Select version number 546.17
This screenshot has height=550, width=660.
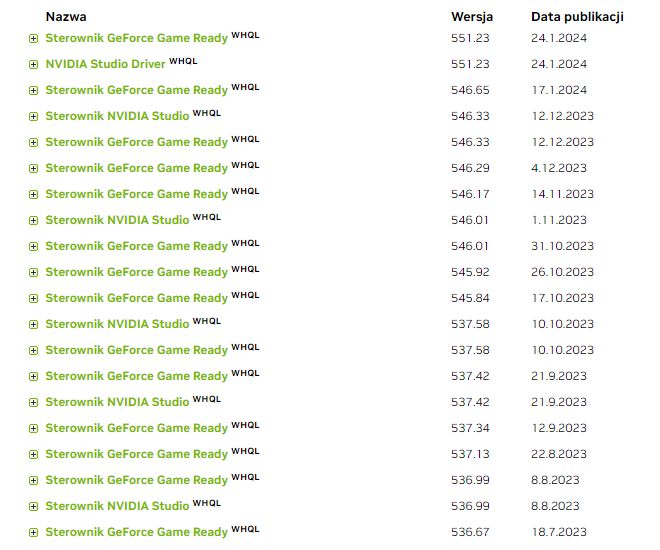pos(470,194)
